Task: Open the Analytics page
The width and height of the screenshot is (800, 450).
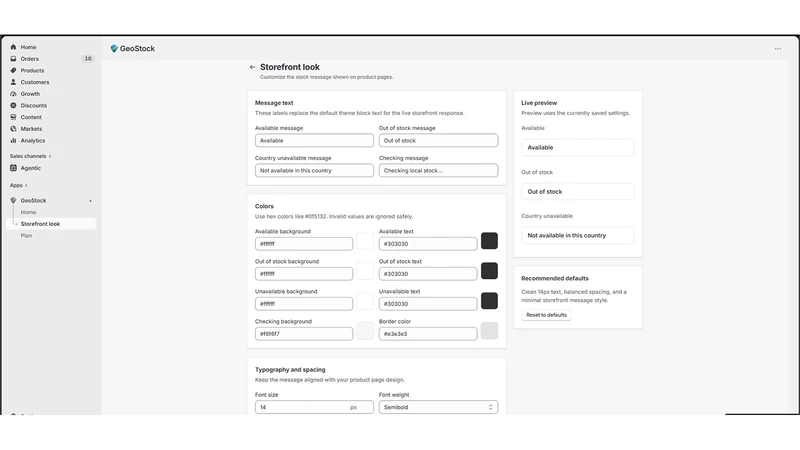Action: [x=33, y=141]
